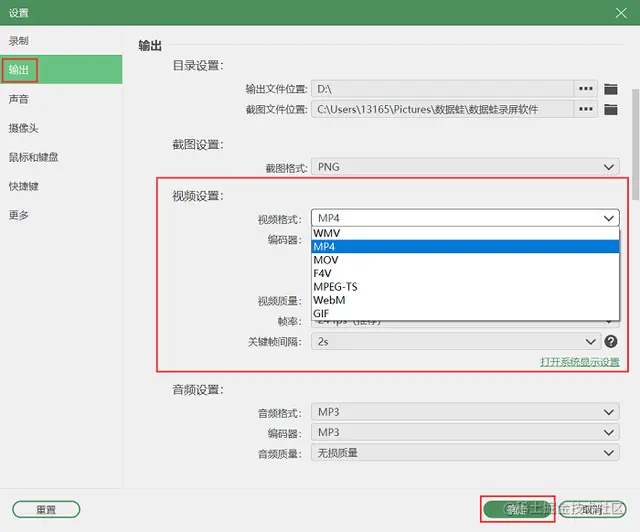
Task: Open folder for screenshot file location
Action: pos(611,109)
